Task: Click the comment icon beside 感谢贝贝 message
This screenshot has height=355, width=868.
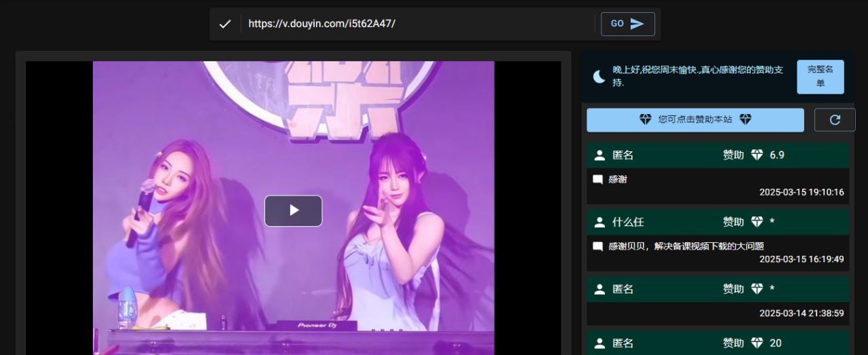Action: pyautogui.click(x=597, y=246)
